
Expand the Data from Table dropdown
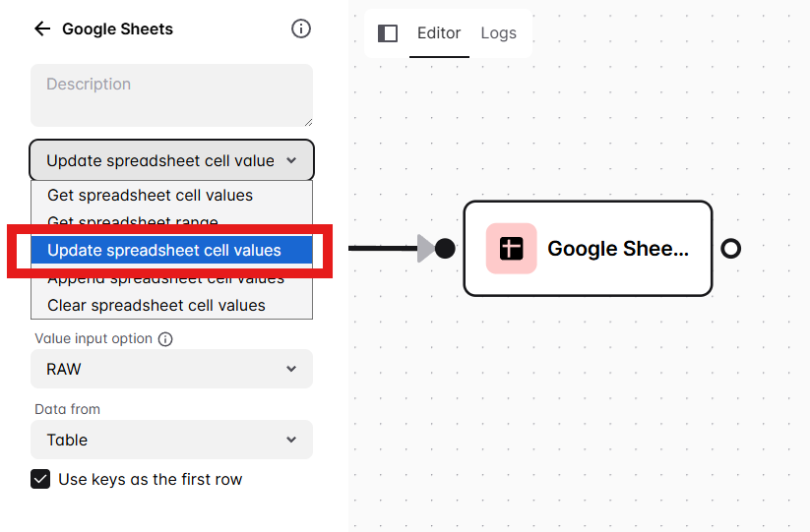(x=172, y=440)
